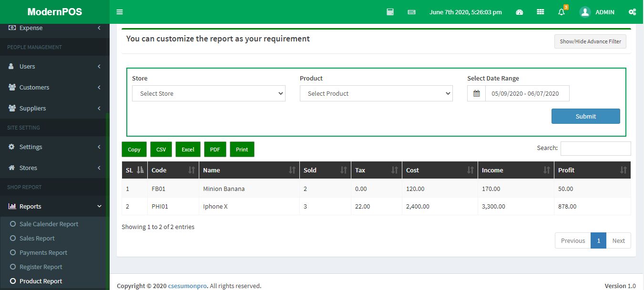Click the calendar icon beside date range

(x=476, y=93)
